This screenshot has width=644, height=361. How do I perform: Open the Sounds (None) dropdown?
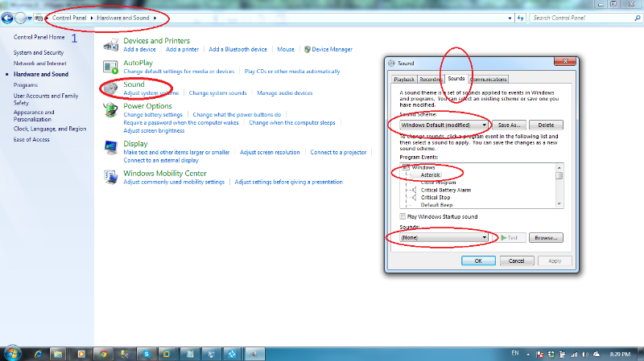pos(444,237)
